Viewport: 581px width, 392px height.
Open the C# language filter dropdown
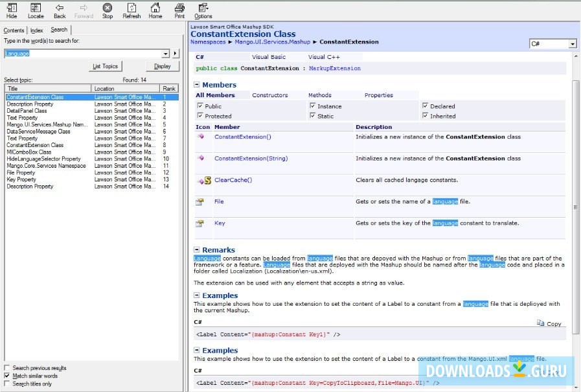pos(572,44)
